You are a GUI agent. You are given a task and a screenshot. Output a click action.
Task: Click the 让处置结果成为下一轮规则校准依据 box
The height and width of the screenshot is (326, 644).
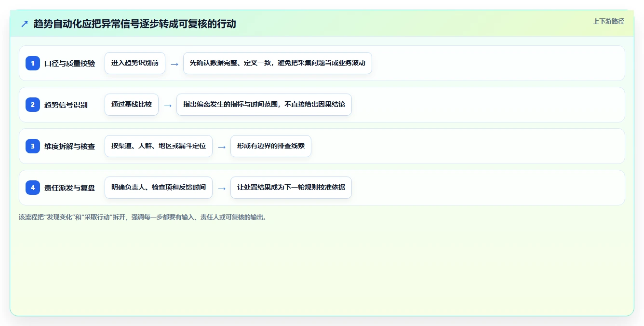(291, 188)
